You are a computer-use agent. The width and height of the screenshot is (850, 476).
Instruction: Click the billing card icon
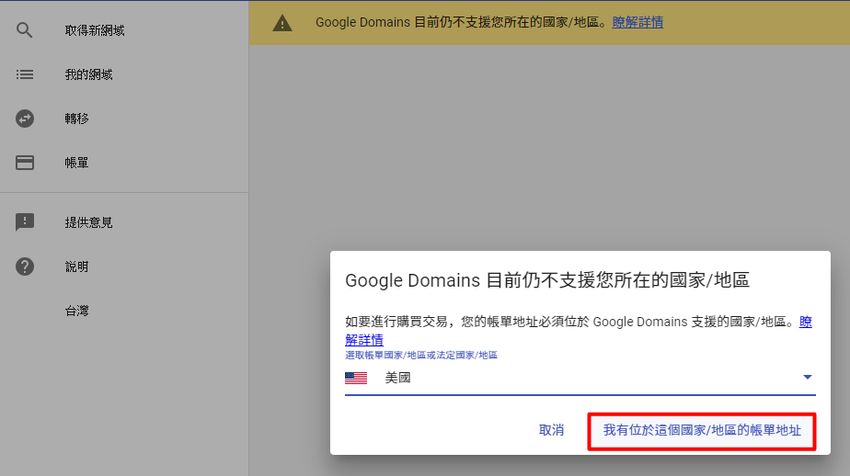click(x=24, y=162)
